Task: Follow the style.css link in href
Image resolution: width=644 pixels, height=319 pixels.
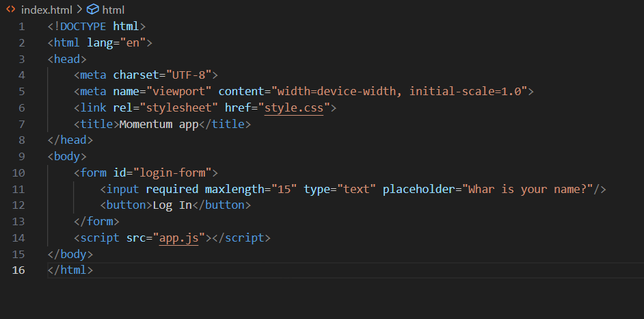Action: point(294,107)
